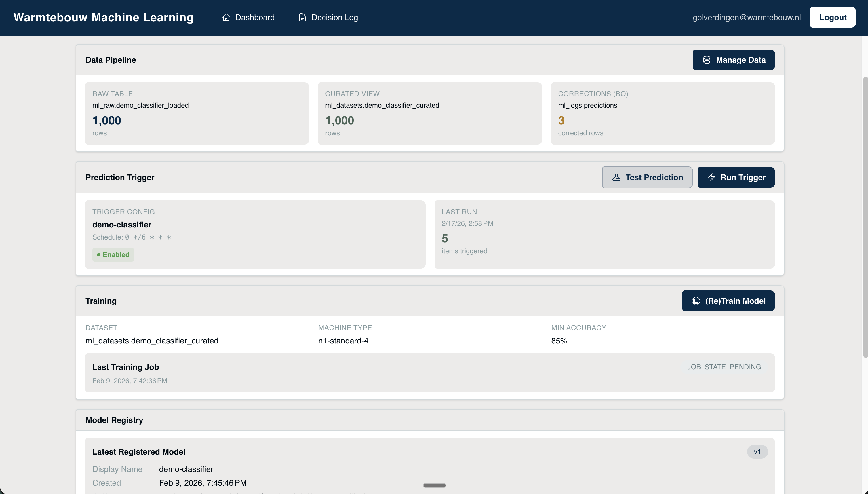The width and height of the screenshot is (868, 494).
Task: Click the chip icon on (Re)Train Model button
Action: coord(696,301)
